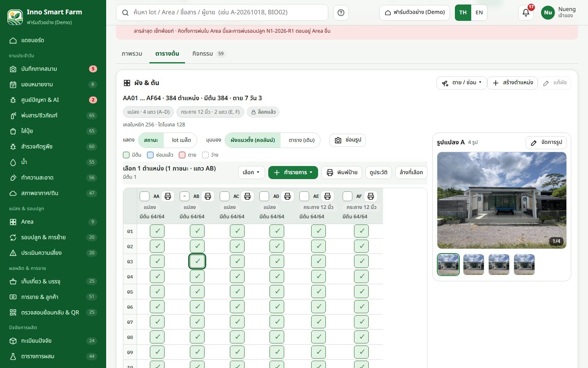This screenshot has height=368, width=588.
Task: Print labels for column AB
Action: click(x=208, y=196)
